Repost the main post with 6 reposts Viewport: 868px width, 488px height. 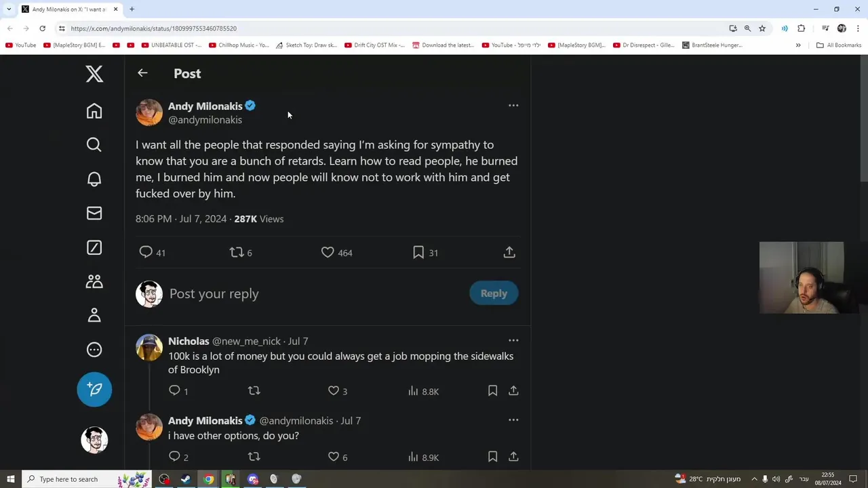(237, 252)
